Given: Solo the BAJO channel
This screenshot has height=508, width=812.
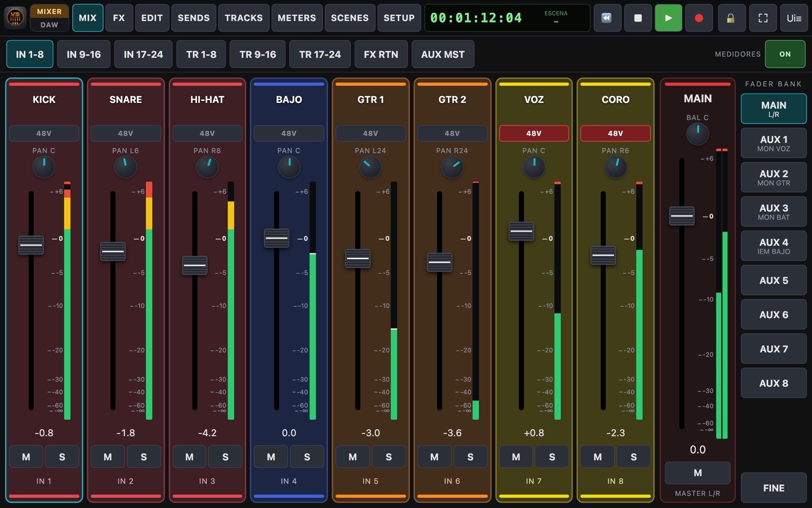Looking at the screenshot, I should (x=307, y=457).
